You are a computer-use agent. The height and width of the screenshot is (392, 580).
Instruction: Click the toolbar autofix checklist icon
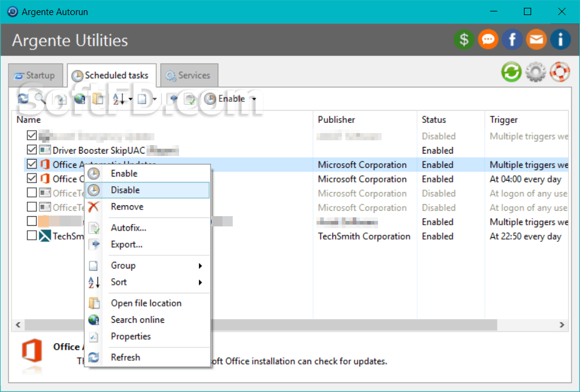click(190, 99)
